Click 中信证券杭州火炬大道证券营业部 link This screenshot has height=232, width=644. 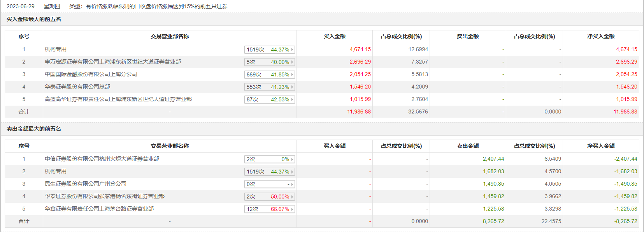tap(102, 159)
